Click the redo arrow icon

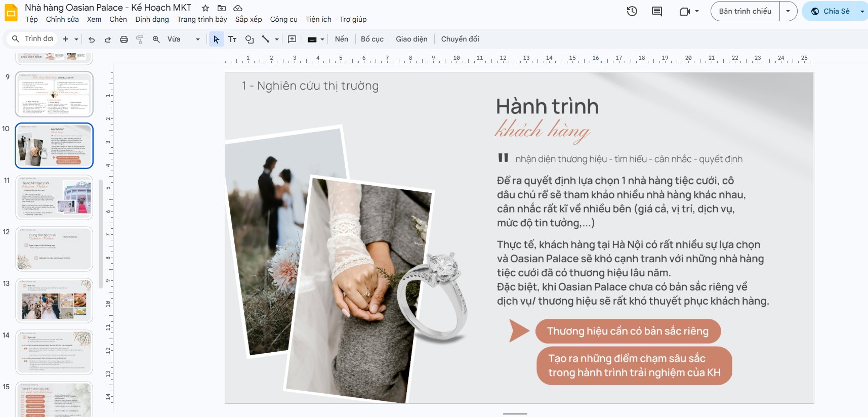[108, 39]
